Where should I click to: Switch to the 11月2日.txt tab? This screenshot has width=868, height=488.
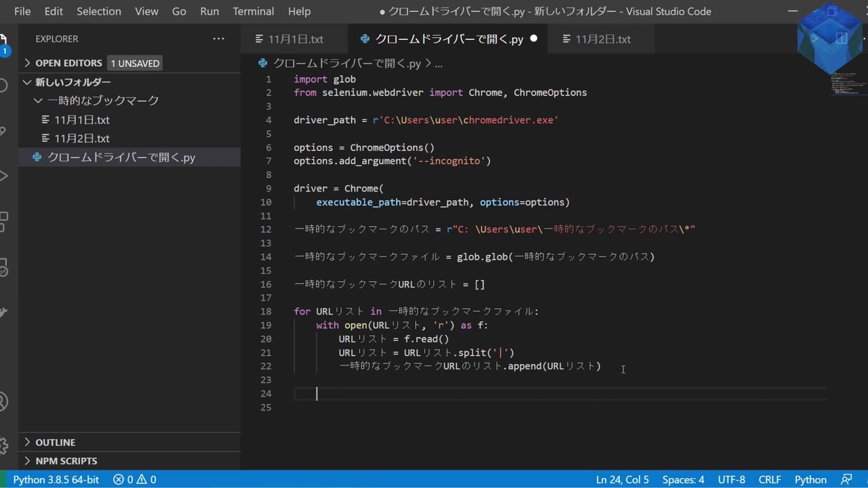click(x=602, y=39)
